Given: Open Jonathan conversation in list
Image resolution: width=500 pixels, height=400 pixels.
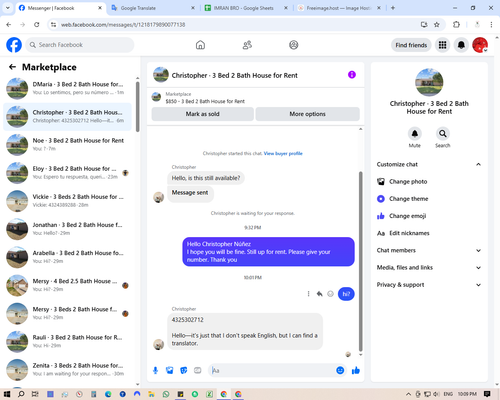Looking at the screenshot, I should [x=68, y=229].
